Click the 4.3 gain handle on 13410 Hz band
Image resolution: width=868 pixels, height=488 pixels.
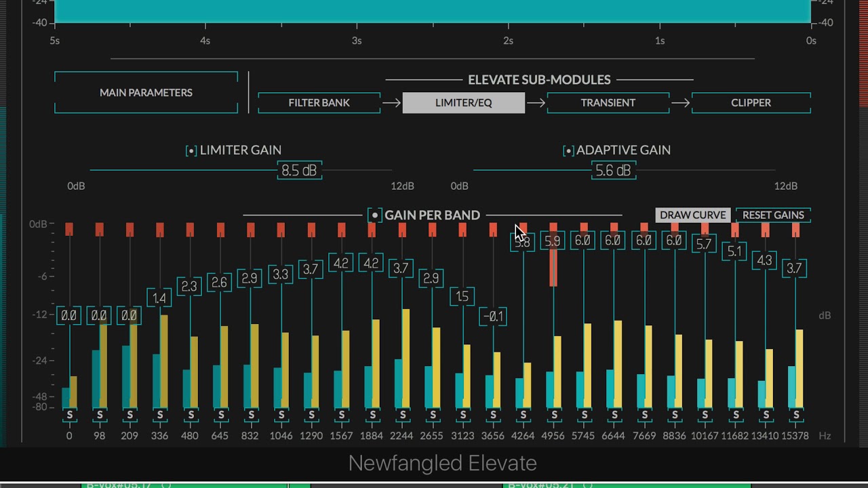764,261
